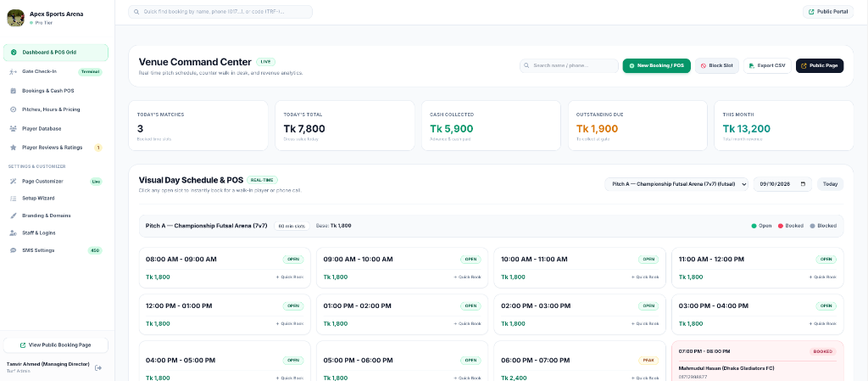Screen dimensions: 868x381
Task: Click the Page Customizer wand icon
Action: click(x=14, y=181)
